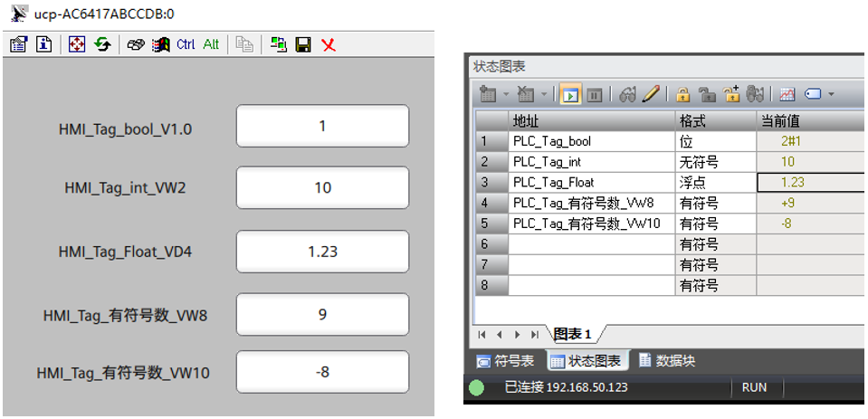Write all values using pencil icon
This screenshot has height=419, width=868.
pos(650,95)
